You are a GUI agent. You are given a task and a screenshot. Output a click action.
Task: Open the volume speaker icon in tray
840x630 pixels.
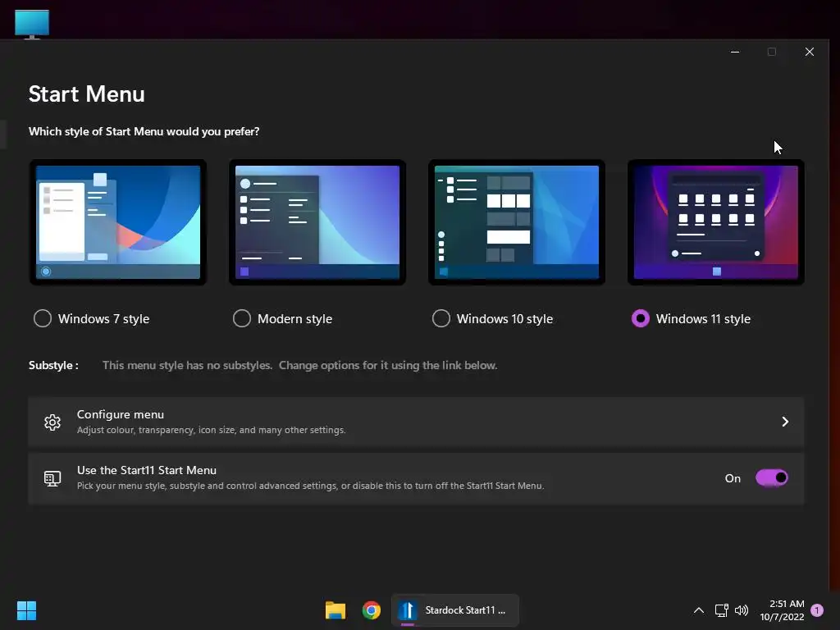pyautogui.click(x=742, y=609)
